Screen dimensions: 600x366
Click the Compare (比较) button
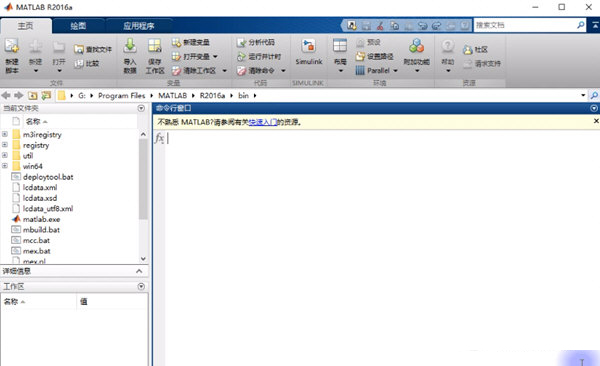click(x=87, y=64)
